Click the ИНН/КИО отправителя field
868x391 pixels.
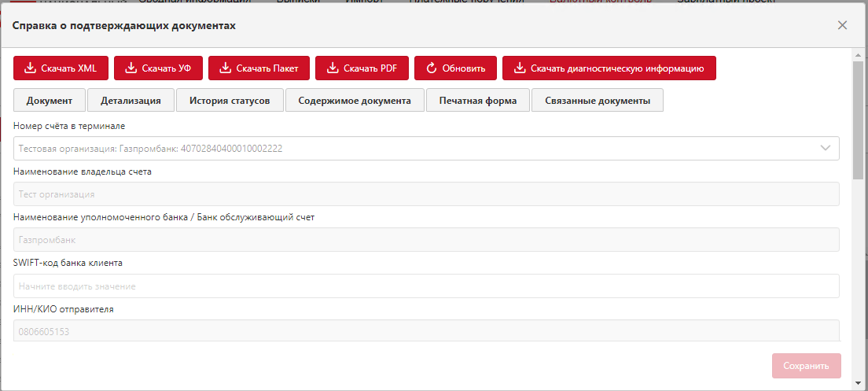(x=426, y=331)
